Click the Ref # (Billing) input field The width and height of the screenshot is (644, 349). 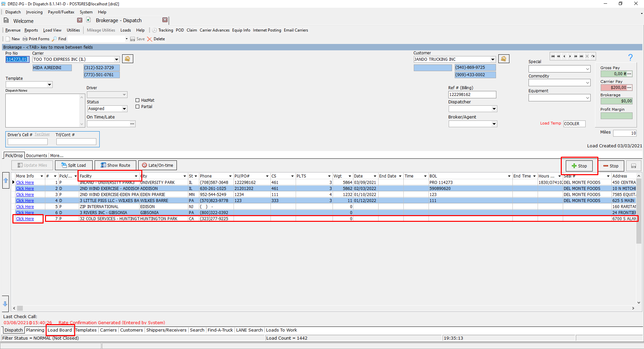pos(472,95)
